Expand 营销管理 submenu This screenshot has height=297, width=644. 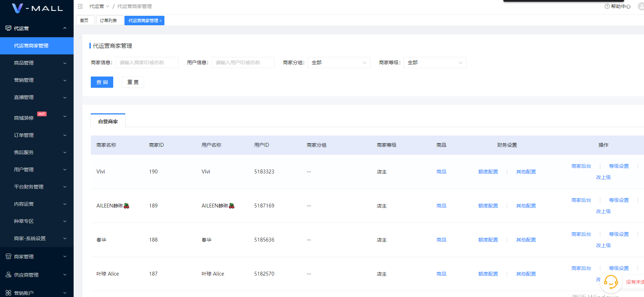(65, 80)
